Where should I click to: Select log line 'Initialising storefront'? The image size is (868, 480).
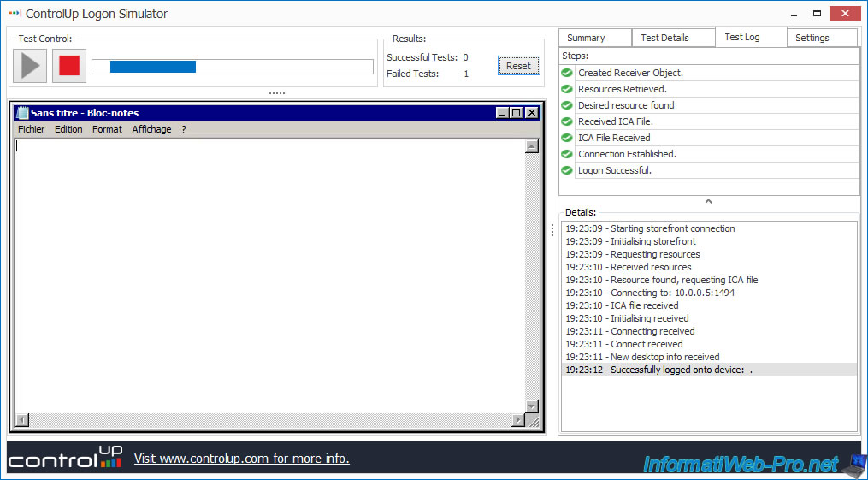[630, 241]
